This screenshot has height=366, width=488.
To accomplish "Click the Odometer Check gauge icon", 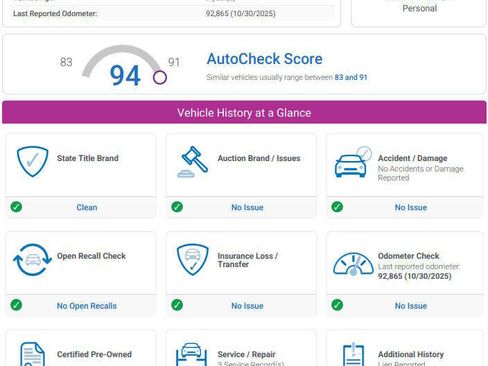I will click(x=353, y=264).
